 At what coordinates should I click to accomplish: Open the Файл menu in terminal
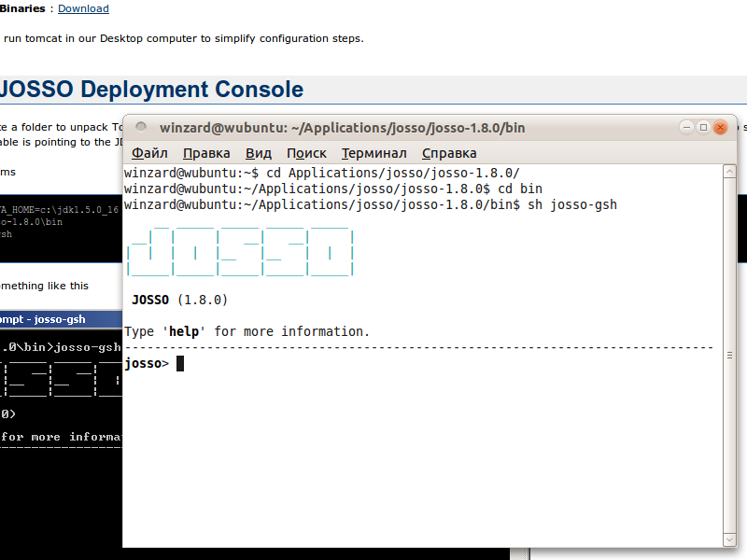tap(149, 153)
